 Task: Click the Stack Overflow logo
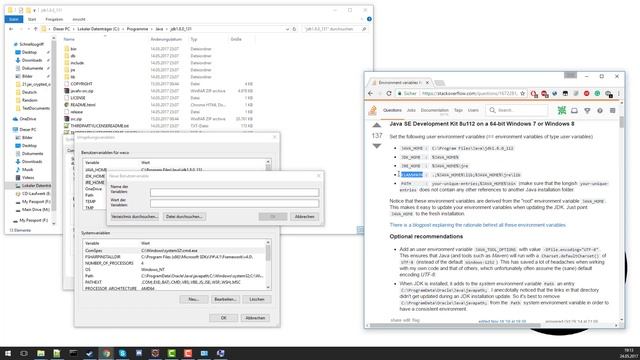click(x=373, y=110)
